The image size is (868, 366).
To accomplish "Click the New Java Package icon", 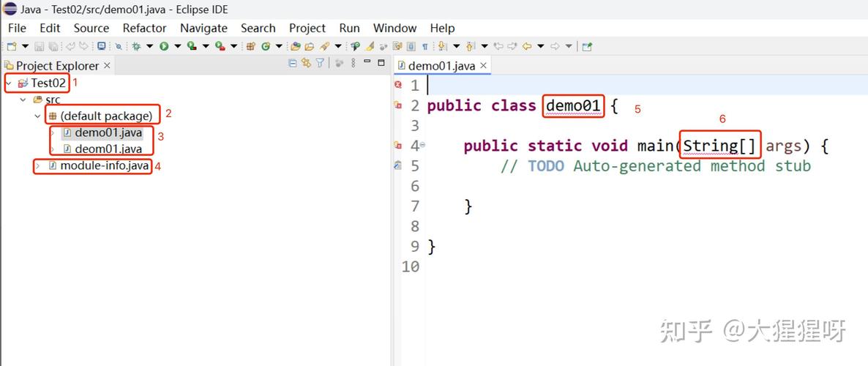I will click(x=251, y=46).
